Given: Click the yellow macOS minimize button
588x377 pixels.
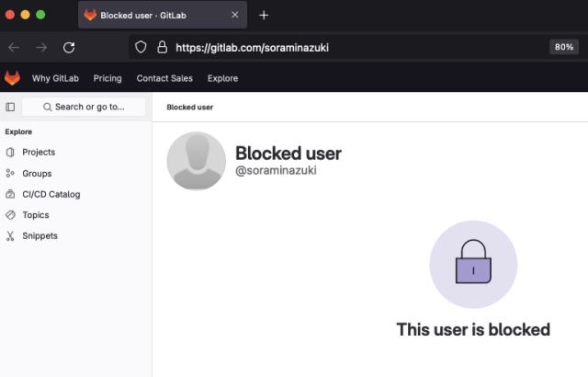Looking at the screenshot, I should [x=25, y=15].
